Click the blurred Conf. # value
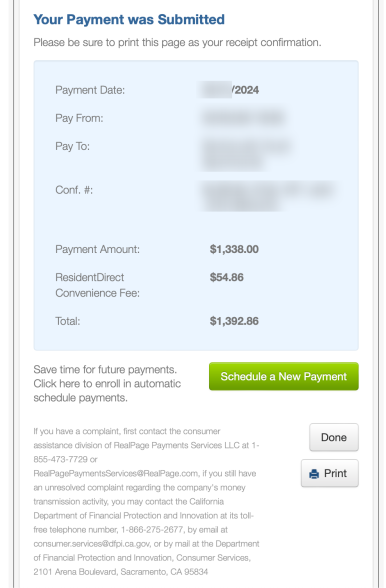This screenshot has width=386, height=588. tap(269, 196)
